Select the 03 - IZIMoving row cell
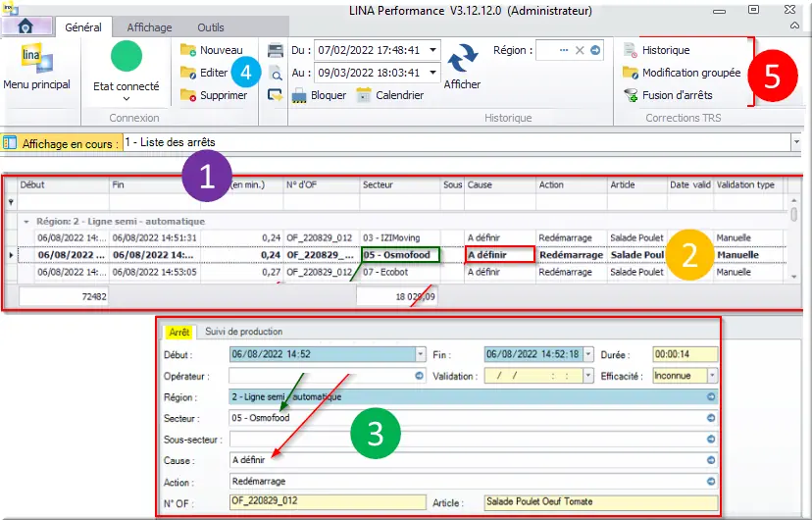 coord(399,237)
